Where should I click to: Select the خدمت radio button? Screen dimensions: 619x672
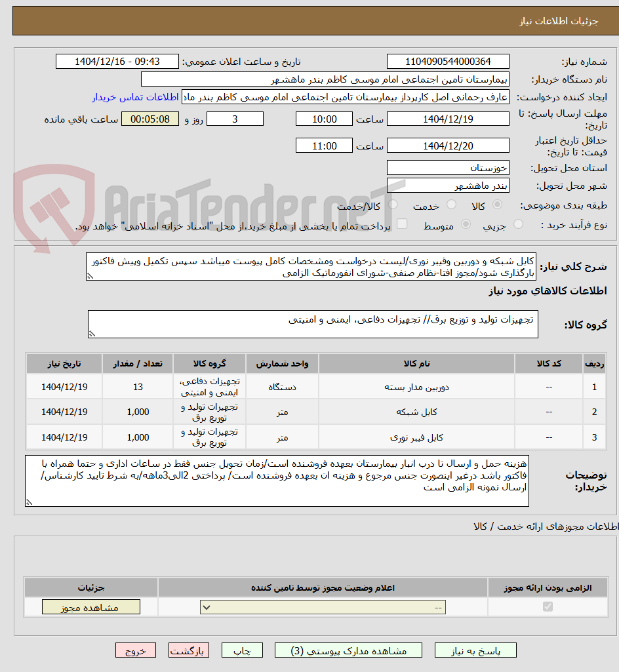pos(451,205)
